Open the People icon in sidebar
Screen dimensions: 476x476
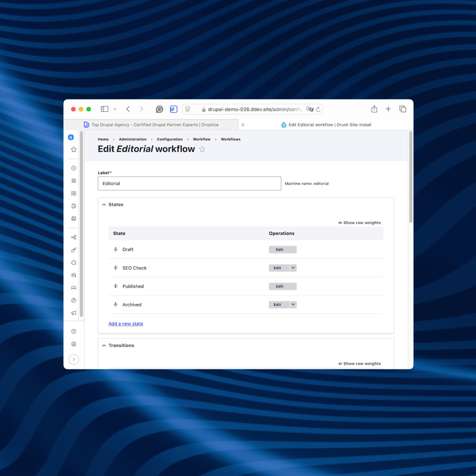[x=74, y=288]
